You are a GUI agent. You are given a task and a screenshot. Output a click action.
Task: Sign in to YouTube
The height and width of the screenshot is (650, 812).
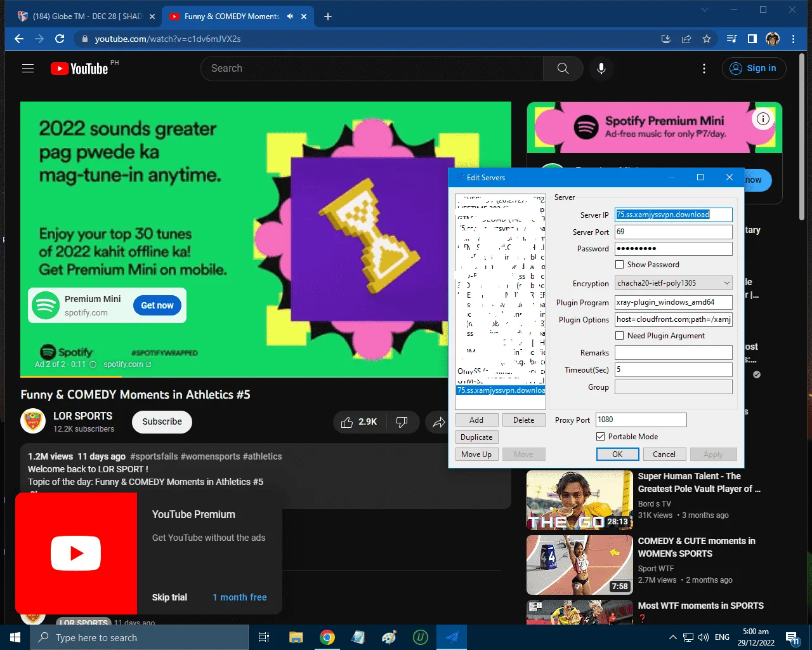tap(754, 69)
